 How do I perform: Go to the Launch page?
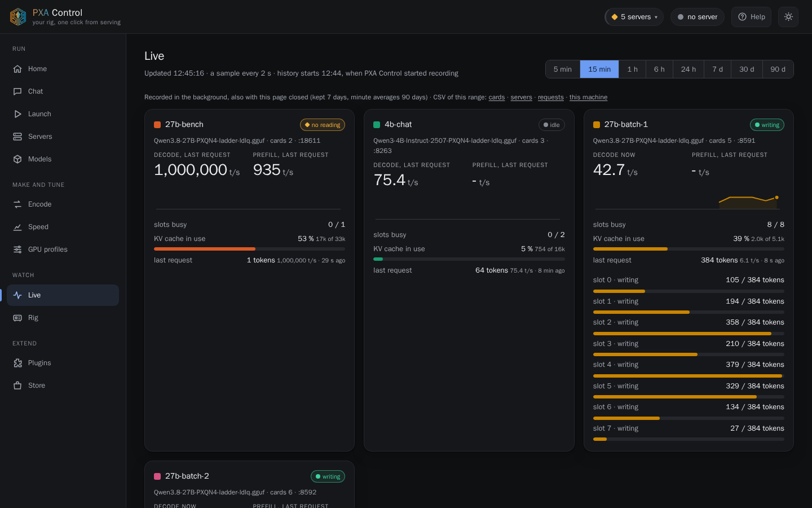tap(63, 114)
